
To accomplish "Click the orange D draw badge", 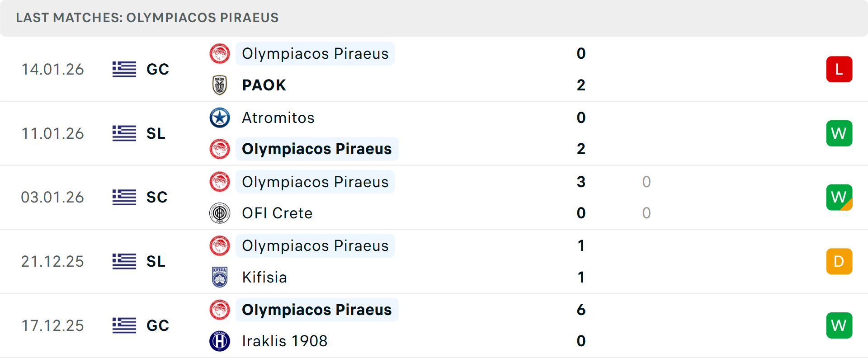I will [x=839, y=261].
